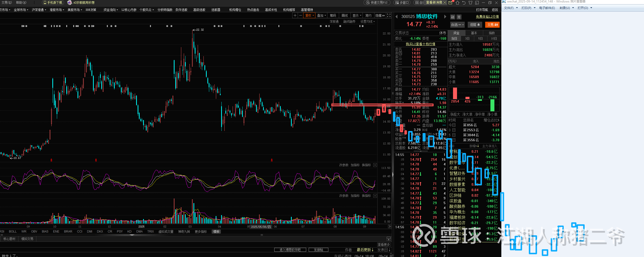Toggle 画线 drawing tools

(x=345, y=15)
